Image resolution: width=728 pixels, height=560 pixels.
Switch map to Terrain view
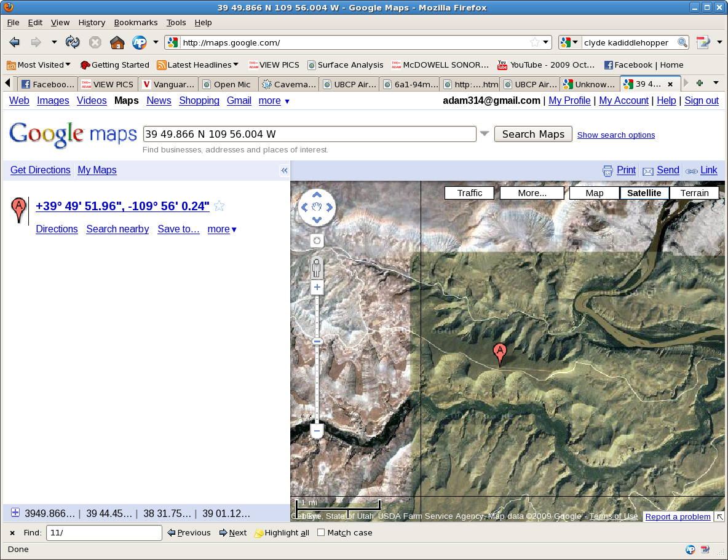(694, 193)
